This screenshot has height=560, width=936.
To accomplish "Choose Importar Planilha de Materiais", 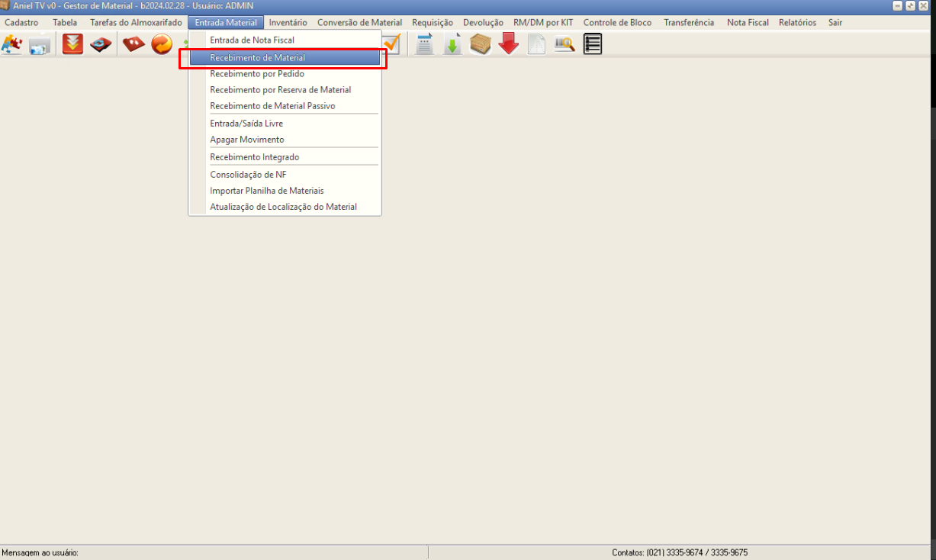I will tap(267, 191).
